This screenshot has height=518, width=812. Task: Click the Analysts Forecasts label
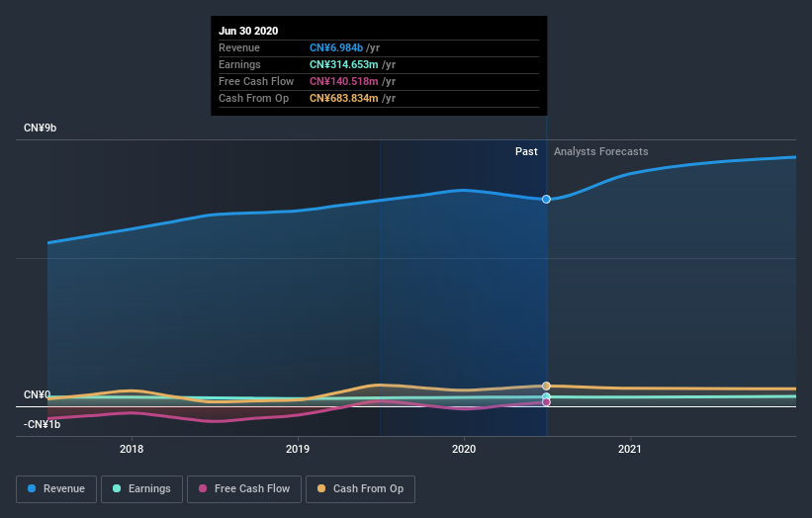(x=600, y=151)
